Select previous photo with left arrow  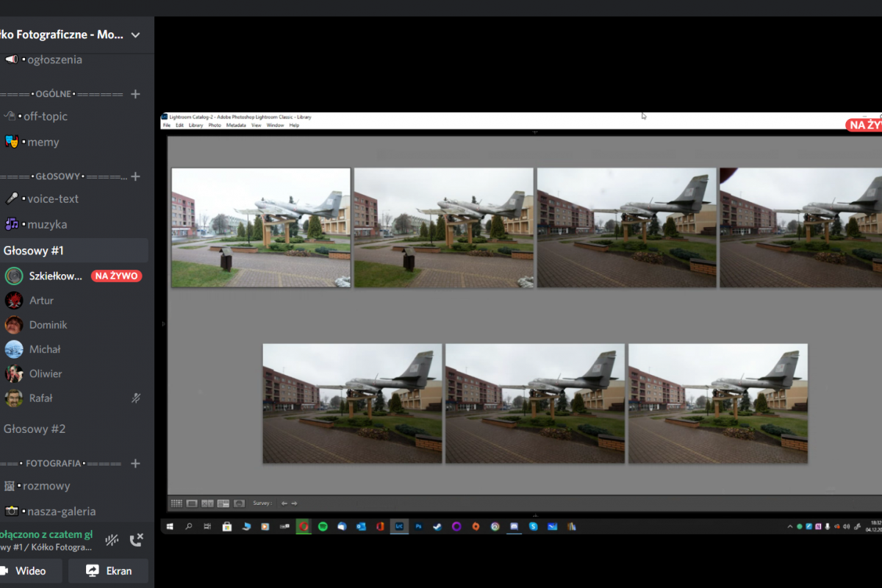[284, 503]
